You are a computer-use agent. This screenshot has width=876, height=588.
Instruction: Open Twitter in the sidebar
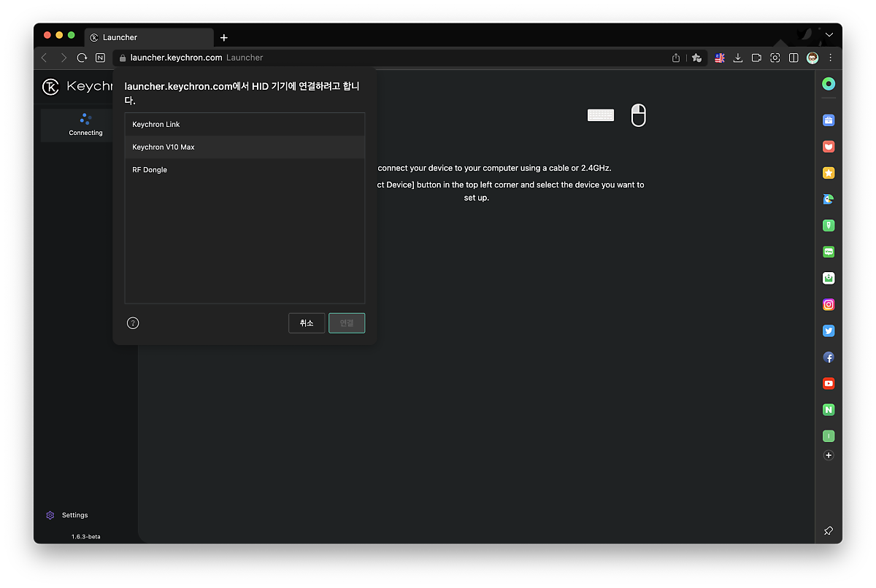coord(829,330)
